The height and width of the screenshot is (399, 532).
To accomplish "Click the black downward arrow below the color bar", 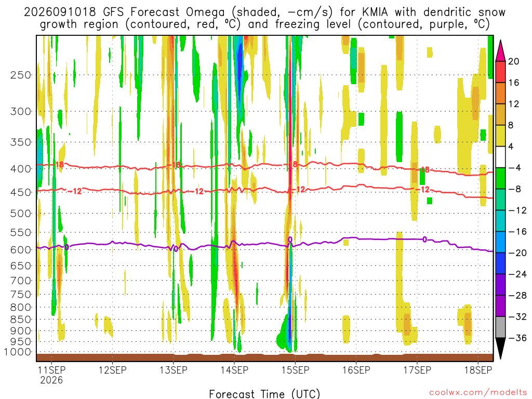I will (500, 349).
